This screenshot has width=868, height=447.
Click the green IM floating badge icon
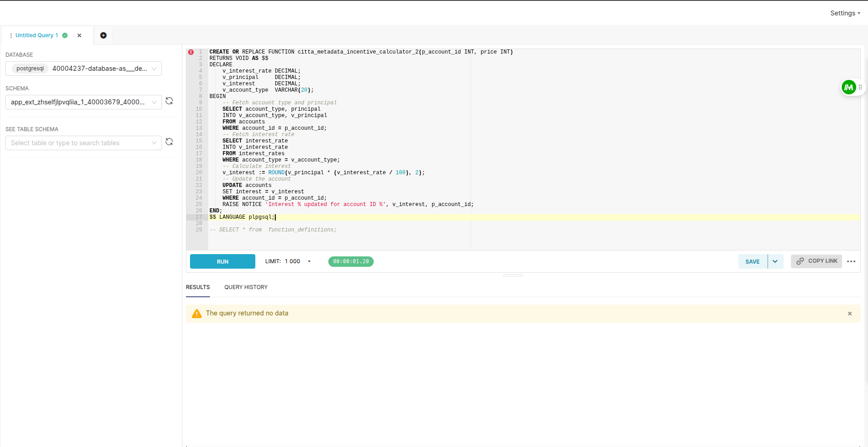coord(848,87)
